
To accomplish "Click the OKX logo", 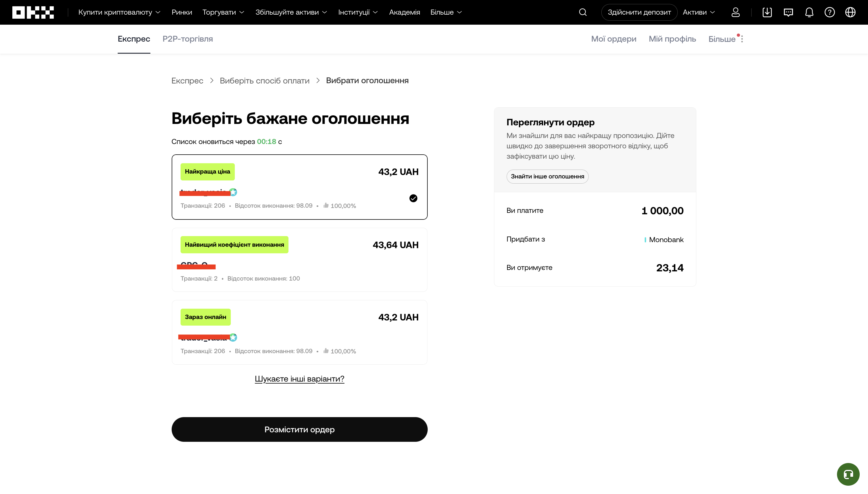I will (33, 12).
